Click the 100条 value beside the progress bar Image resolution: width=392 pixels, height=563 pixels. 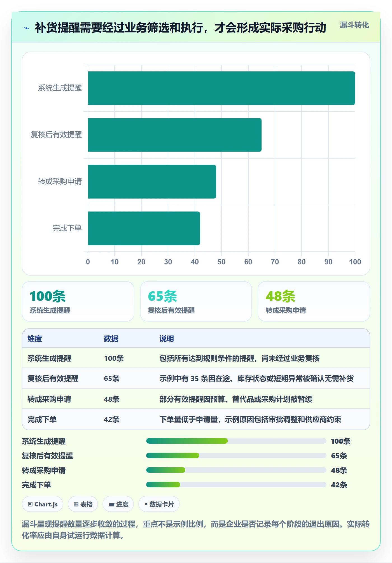coord(340,441)
